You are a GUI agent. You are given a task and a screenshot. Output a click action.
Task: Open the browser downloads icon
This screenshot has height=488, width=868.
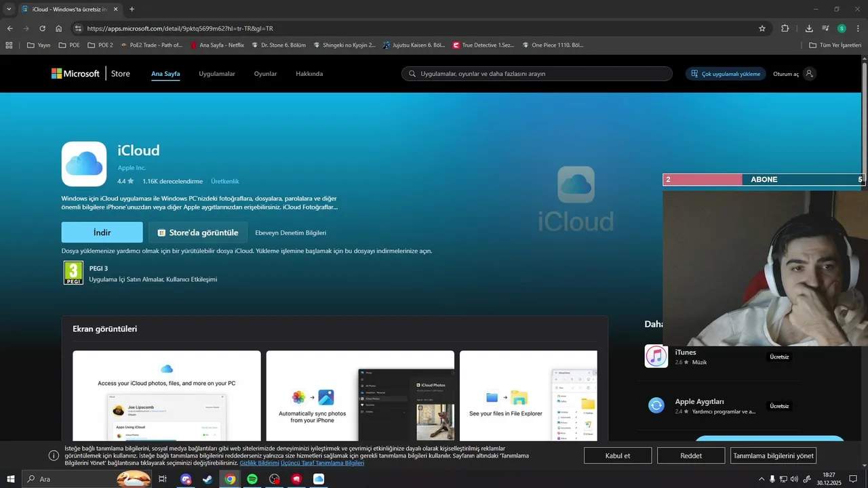809,28
